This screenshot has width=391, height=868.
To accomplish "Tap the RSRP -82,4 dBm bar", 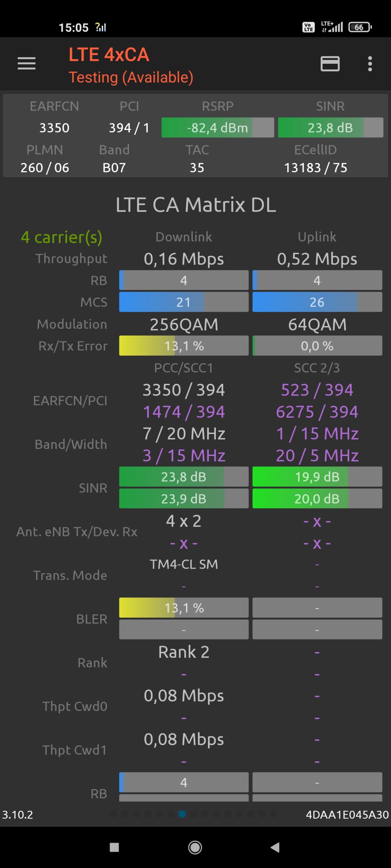I will pyautogui.click(x=218, y=127).
